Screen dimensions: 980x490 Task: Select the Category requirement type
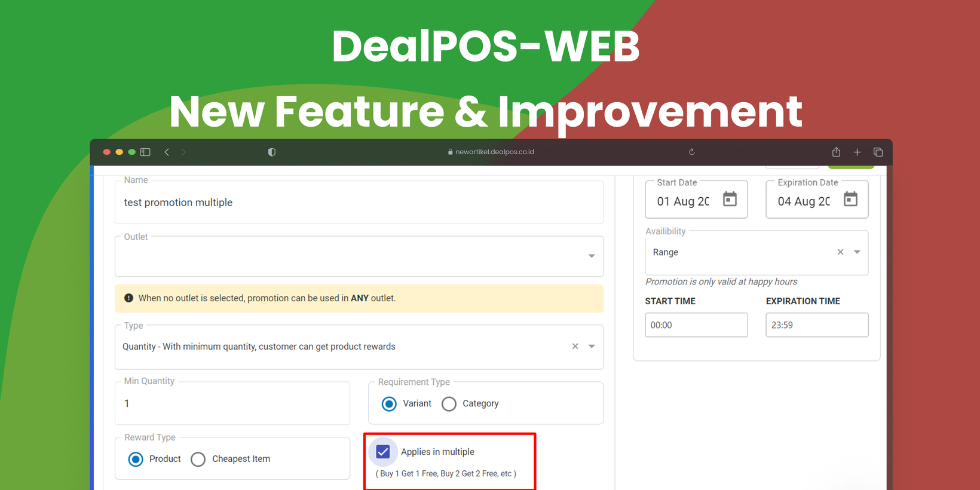coord(449,404)
